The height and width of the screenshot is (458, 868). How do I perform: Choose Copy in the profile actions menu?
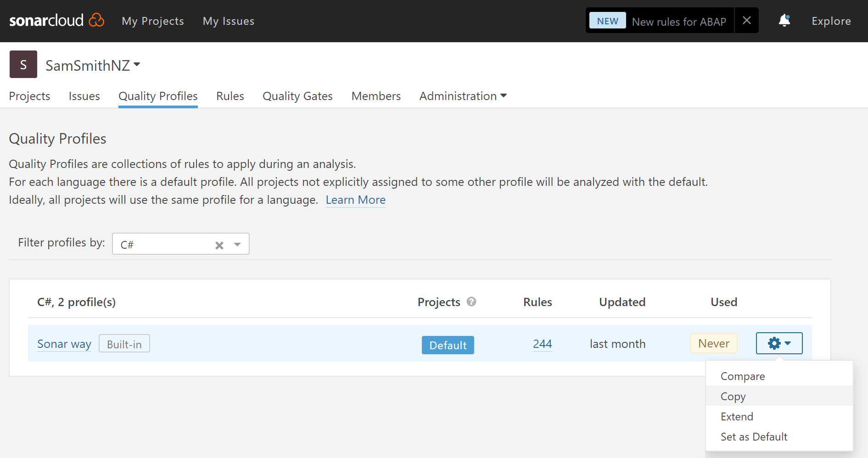click(x=733, y=397)
